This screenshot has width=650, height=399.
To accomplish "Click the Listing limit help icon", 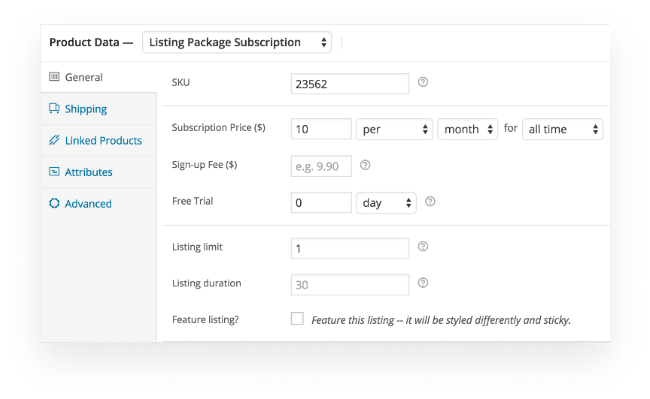I will (422, 247).
